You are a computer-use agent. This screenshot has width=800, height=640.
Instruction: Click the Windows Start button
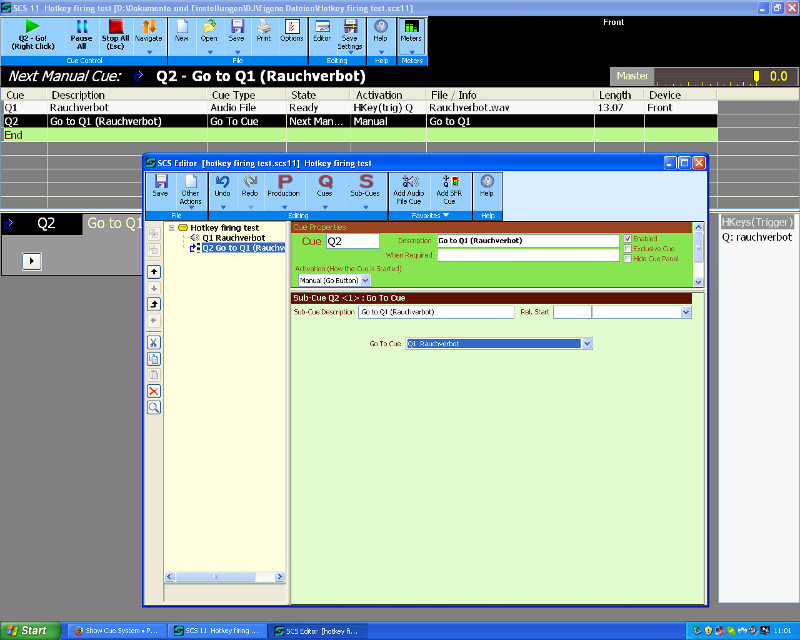tap(28, 631)
